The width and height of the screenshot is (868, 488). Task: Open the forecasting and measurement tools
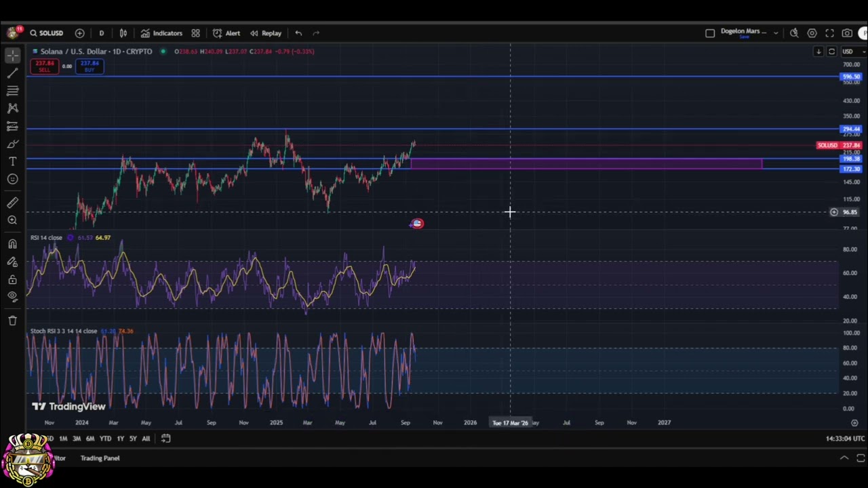pyautogui.click(x=12, y=126)
